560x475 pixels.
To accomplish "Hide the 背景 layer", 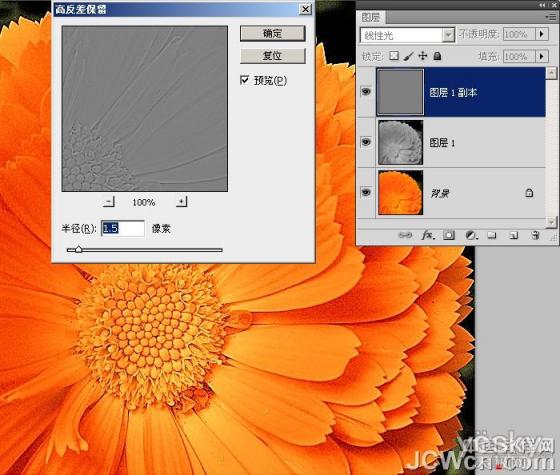I will (x=366, y=192).
